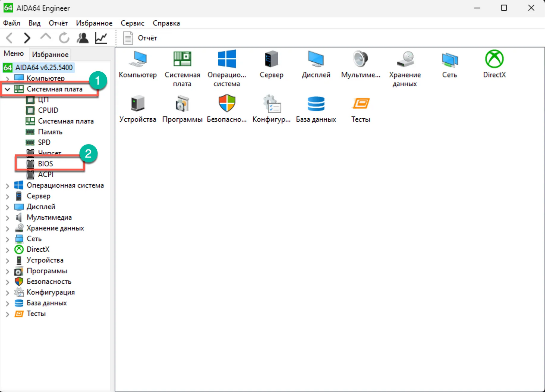Image resolution: width=545 pixels, height=392 pixels.
Task: Open the Избранное menu in menu bar
Action: coord(94,23)
